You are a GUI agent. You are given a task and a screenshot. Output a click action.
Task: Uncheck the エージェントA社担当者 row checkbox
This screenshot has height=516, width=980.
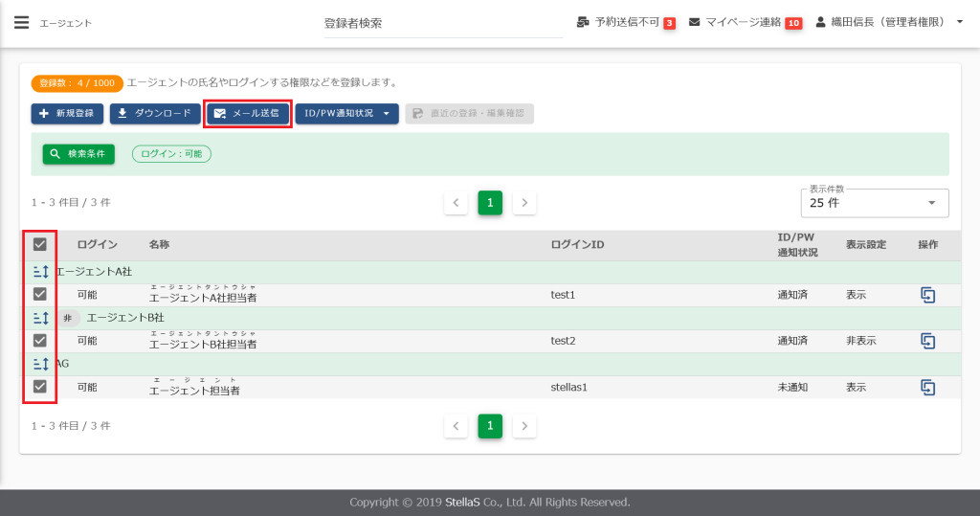tap(40, 295)
